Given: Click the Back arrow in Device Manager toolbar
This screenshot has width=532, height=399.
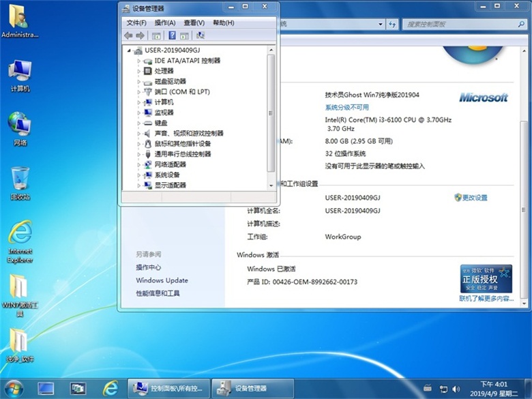Looking at the screenshot, I should 128,35.
